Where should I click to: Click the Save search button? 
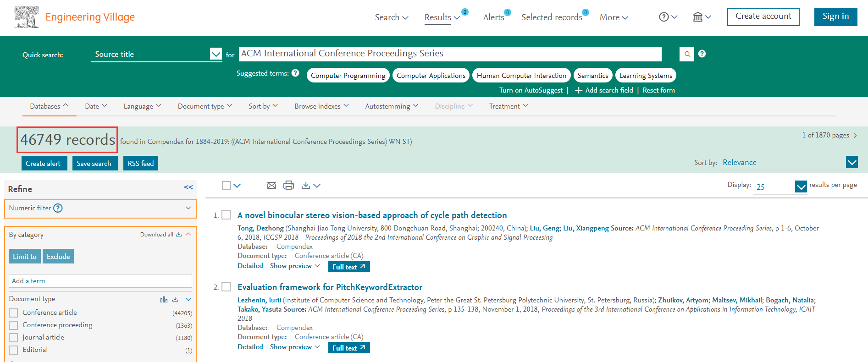(95, 163)
